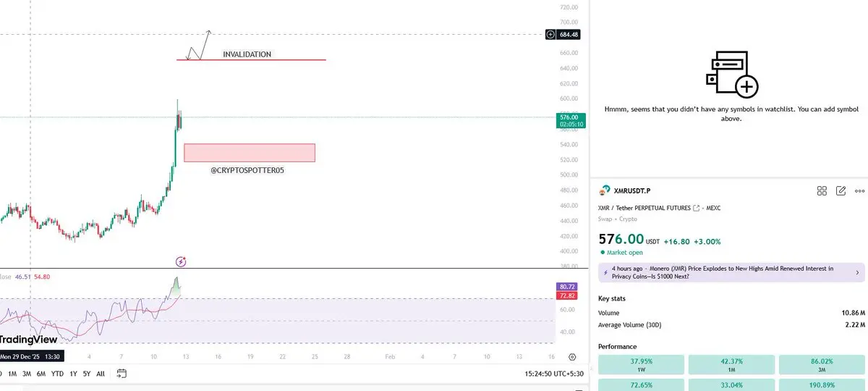Click the MEXC exchange label
The height and width of the screenshot is (391, 868).
(712, 209)
